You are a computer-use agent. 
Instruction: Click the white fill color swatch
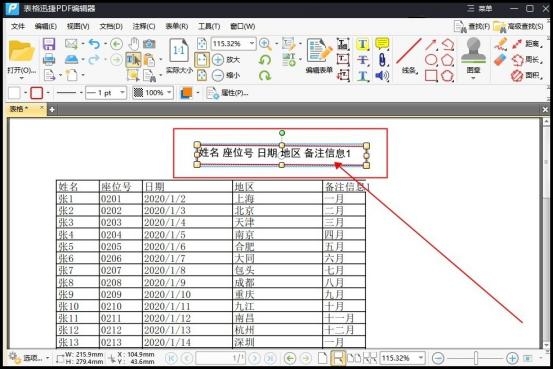click(14, 93)
